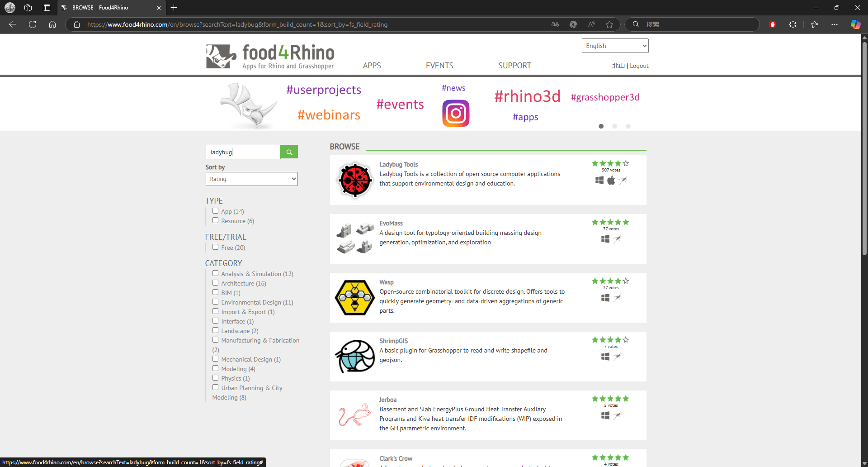Click the translate icon in address bar
The width and height of the screenshot is (868, 467).
(555, 24)
